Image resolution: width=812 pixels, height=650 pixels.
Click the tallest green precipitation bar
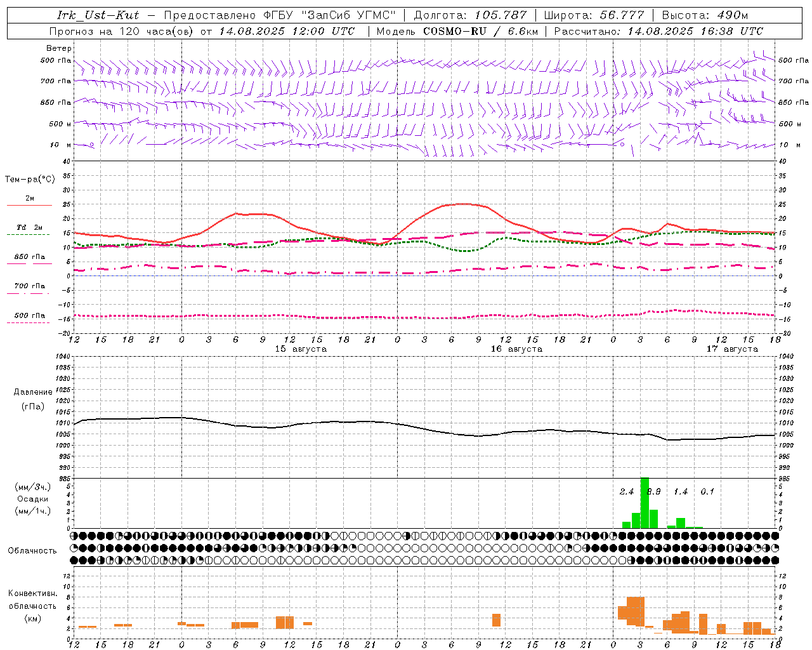(x=645, y=503)
